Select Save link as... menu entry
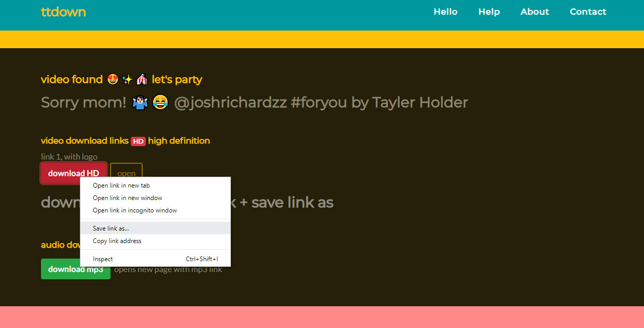The width and height of the screenshot is (644, 328). coord(111,229)
